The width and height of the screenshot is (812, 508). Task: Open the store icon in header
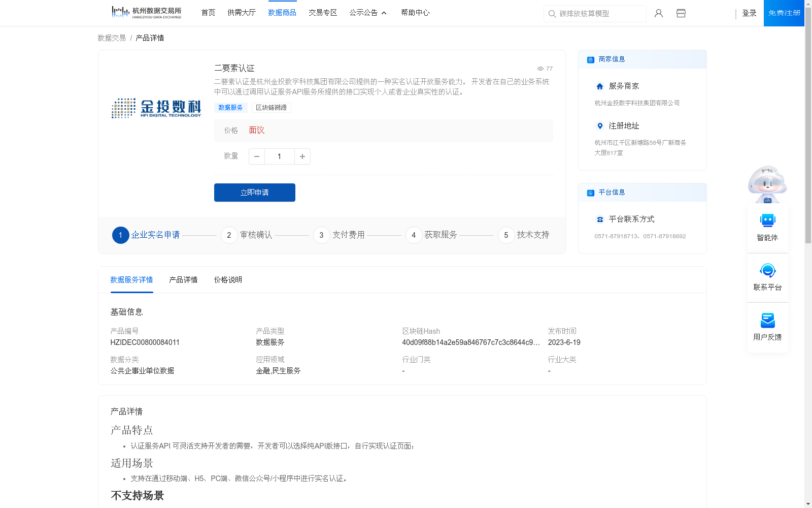[681, 13]
